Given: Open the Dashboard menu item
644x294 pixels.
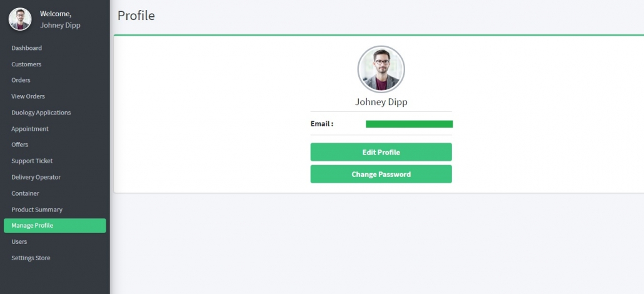Looking at the screenshot, I should coord(27,48).
